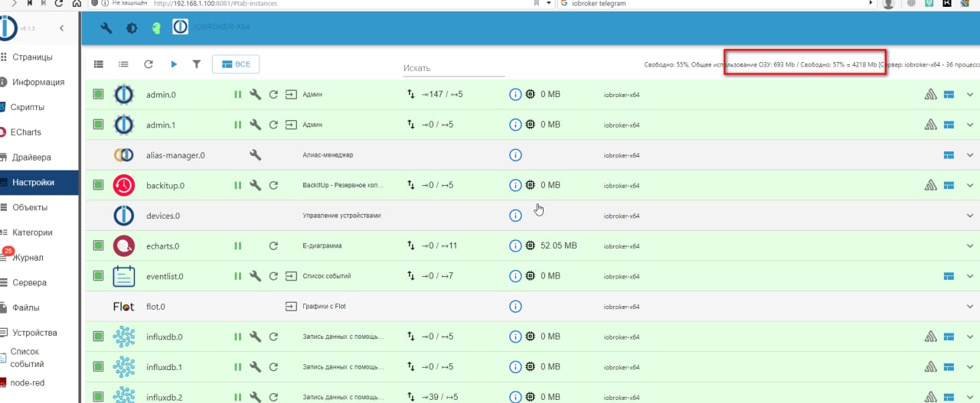
Task: Open node-red in the sidebar
Action: [39, 382]
